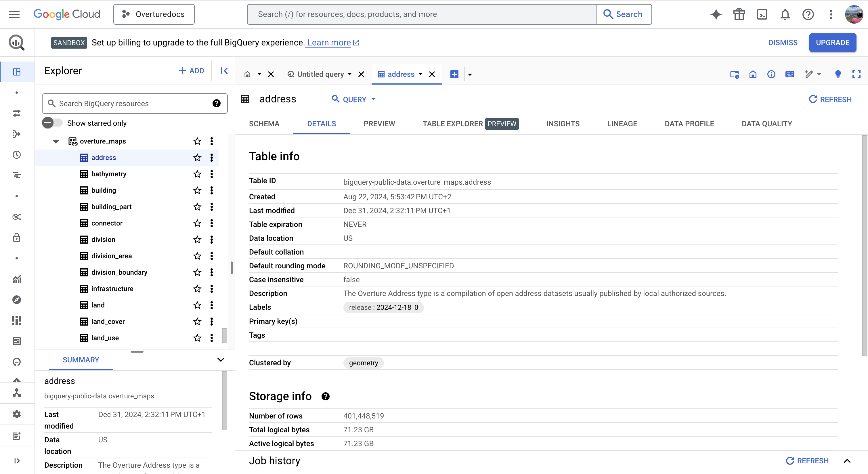Open the free trial gift icon
The image size is (868, 474).
tap(739, 14)
